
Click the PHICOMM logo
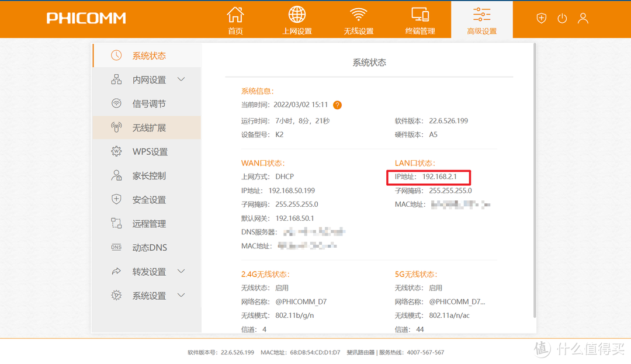pos(86,18)
